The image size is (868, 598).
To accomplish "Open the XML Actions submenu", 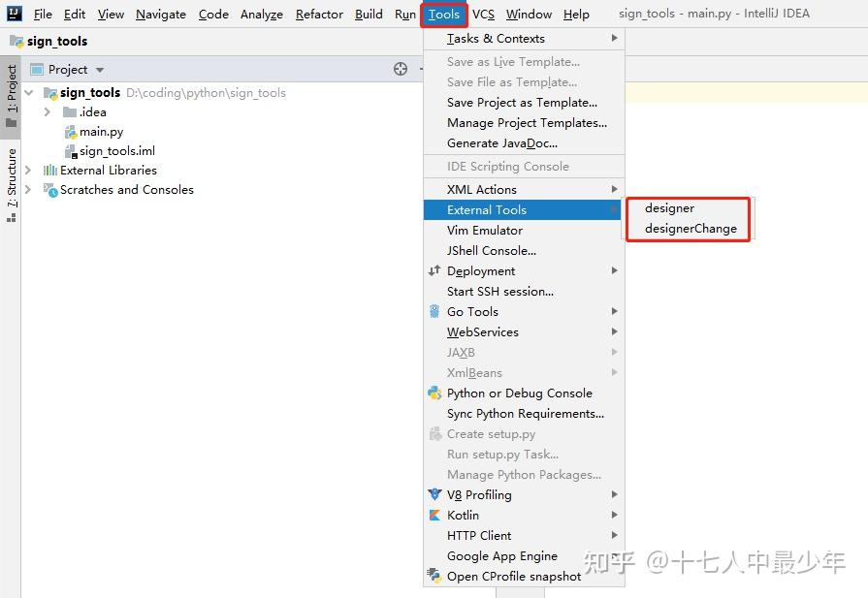I will tap(524, 189).
